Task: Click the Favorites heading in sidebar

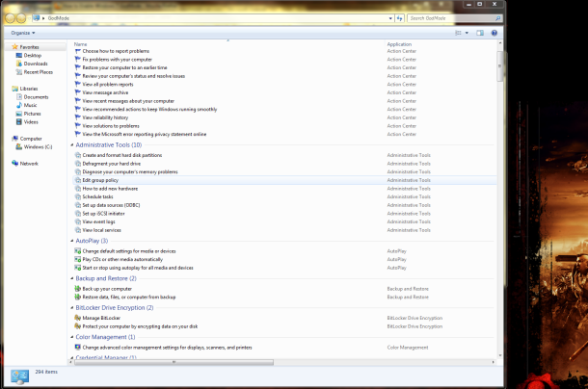Action: coord(29,47)
